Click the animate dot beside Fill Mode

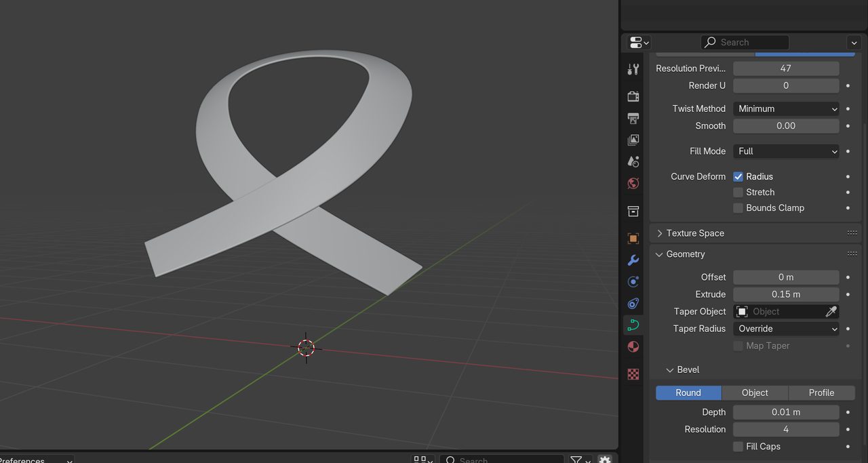tap(848, 151)
